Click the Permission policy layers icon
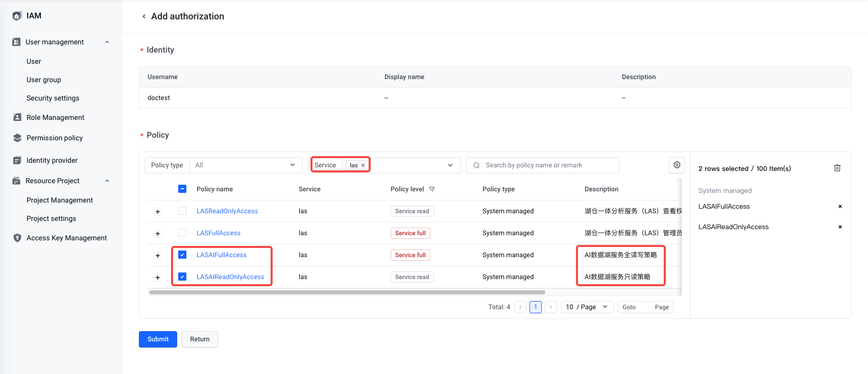The width and height of the screenshot is (868, 374). [x=17, y=138]
